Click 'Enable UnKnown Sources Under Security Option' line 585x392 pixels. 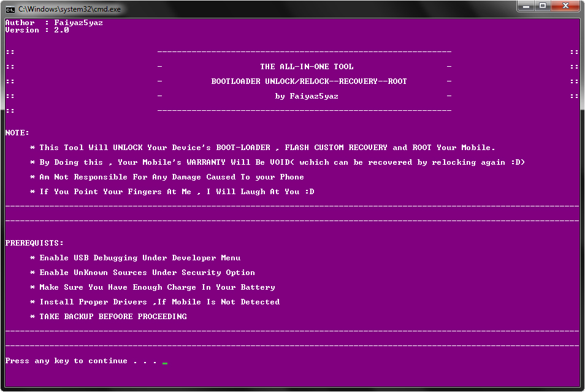click(x=147, y=273)
